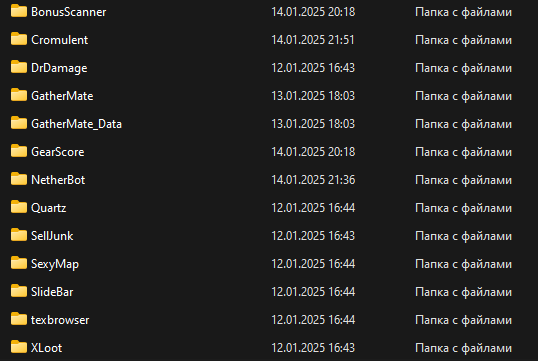Viewport: 538px width, 361px height.
Task: Select the BonusScanner folder icon
Action: click(19, 11)
